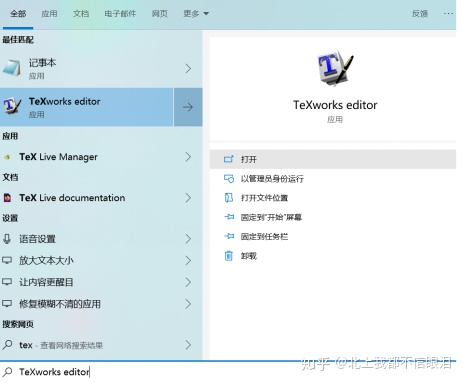The width and height of the screenshot is (463, 383).
Task: Click the pin icon for 固定到"开始"屏幕
Action: point(229,217)
